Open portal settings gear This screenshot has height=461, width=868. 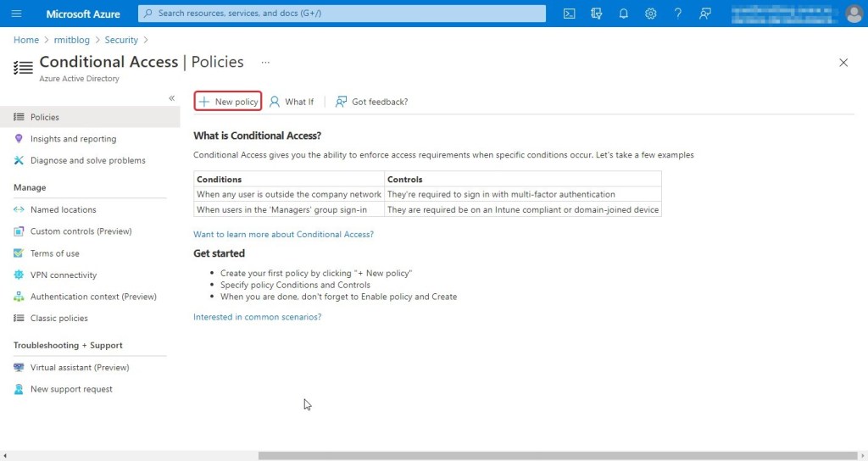650,14
